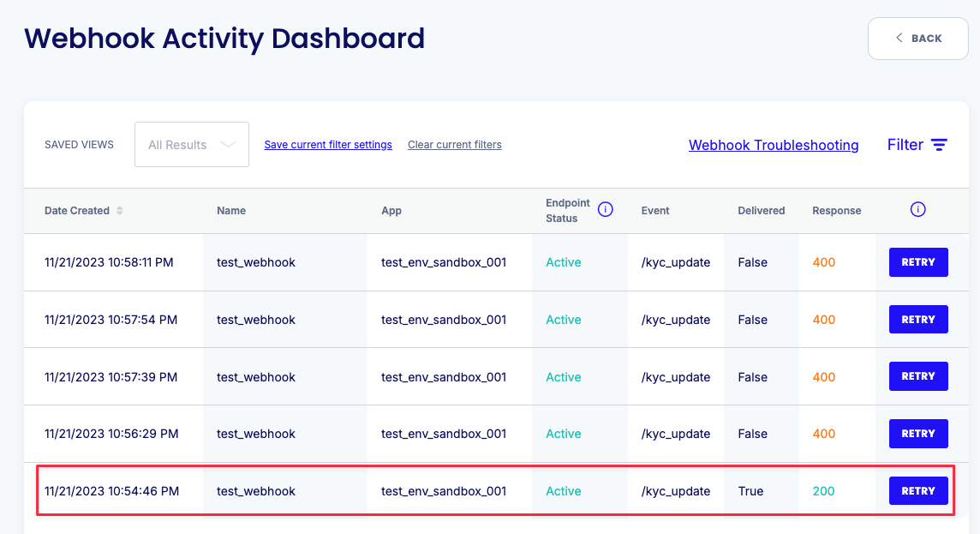Image resolution: width=980 pixels, height=534 pixels.
Task: Click the SAVED VIEWS label
Action: pyautogui.click(x=79, y=145)
